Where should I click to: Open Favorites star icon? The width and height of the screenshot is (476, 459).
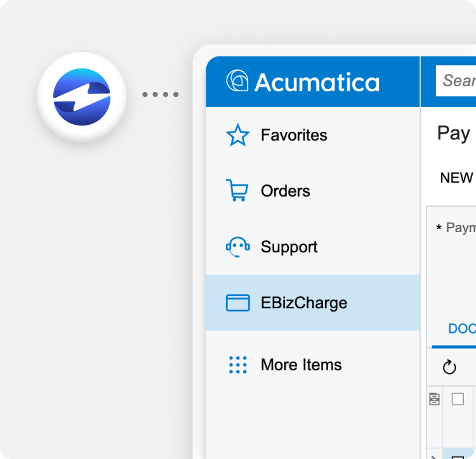point(238,135)
